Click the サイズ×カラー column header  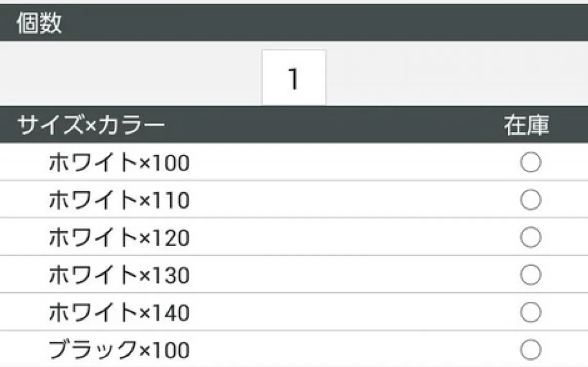91,126
